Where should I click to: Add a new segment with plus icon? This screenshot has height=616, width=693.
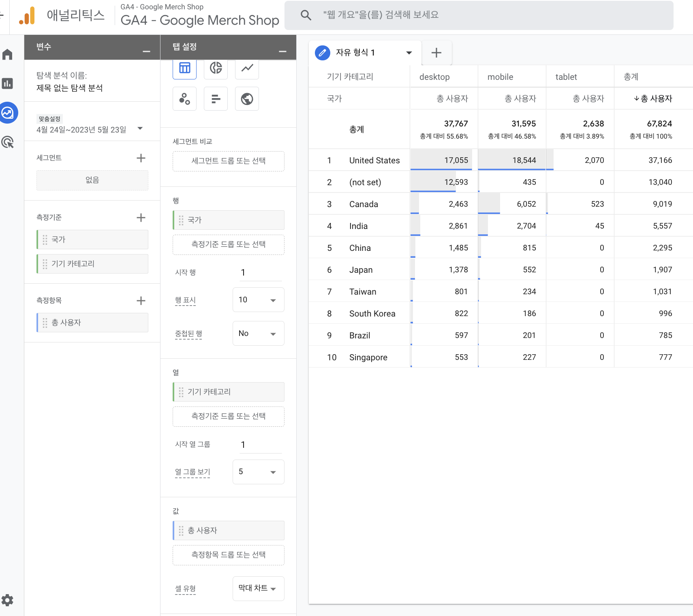(141, 158)
